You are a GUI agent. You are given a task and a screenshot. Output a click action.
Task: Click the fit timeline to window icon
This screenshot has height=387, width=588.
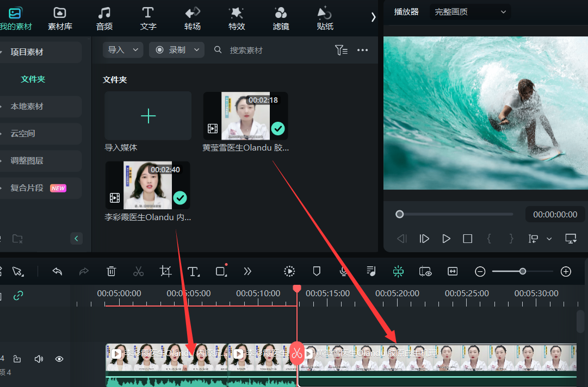[453, 271]
